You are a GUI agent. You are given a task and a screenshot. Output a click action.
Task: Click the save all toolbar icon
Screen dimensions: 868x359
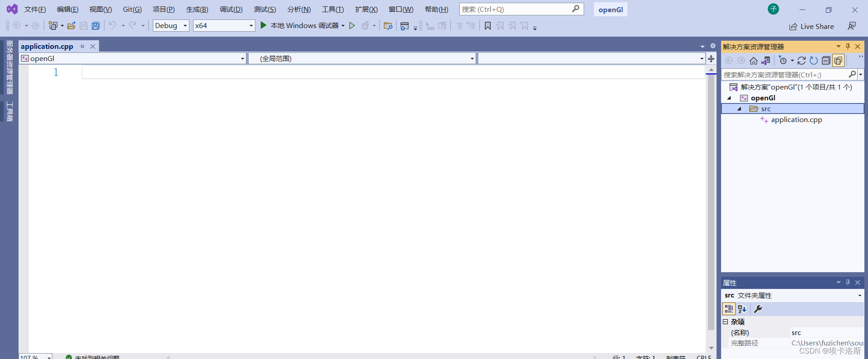[x=96, y=26]
